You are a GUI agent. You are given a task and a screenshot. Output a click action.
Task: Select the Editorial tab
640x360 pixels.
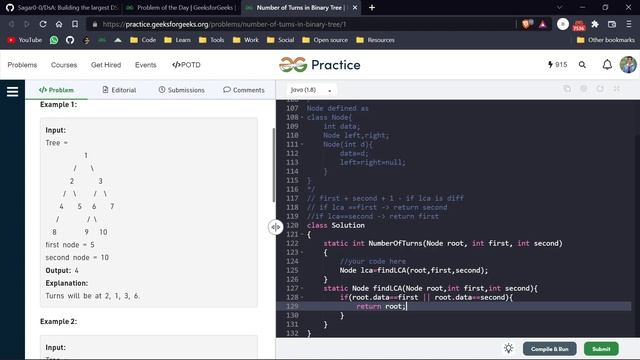(x=119, y=90)
